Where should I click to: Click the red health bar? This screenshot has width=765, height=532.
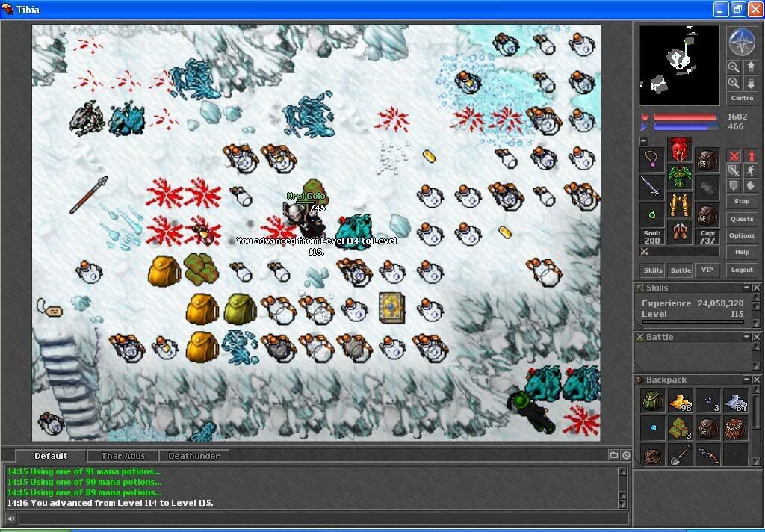686,117
